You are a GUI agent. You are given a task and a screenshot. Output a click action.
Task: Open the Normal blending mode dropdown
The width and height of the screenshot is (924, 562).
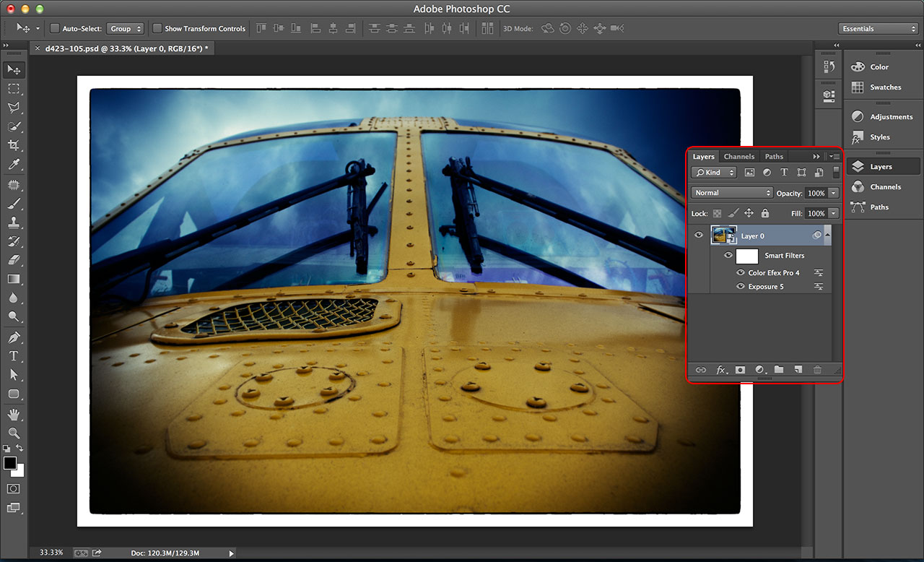coord(731,192)
